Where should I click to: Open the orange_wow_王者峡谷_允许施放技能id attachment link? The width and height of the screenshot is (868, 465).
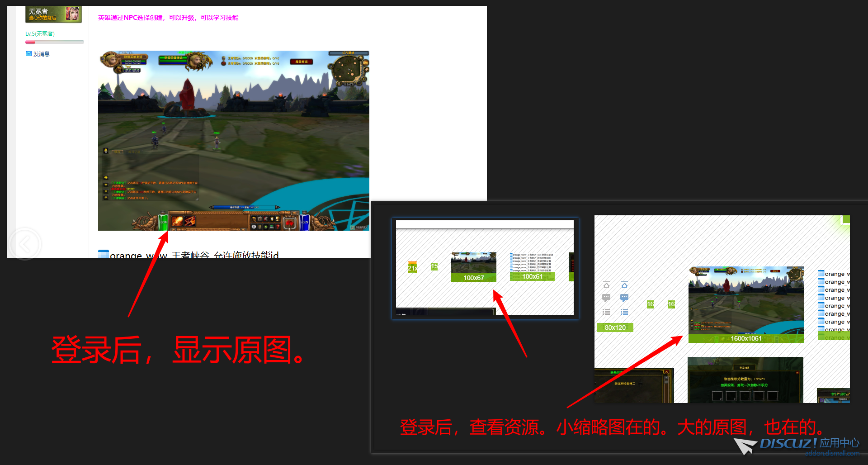[194, 255]
